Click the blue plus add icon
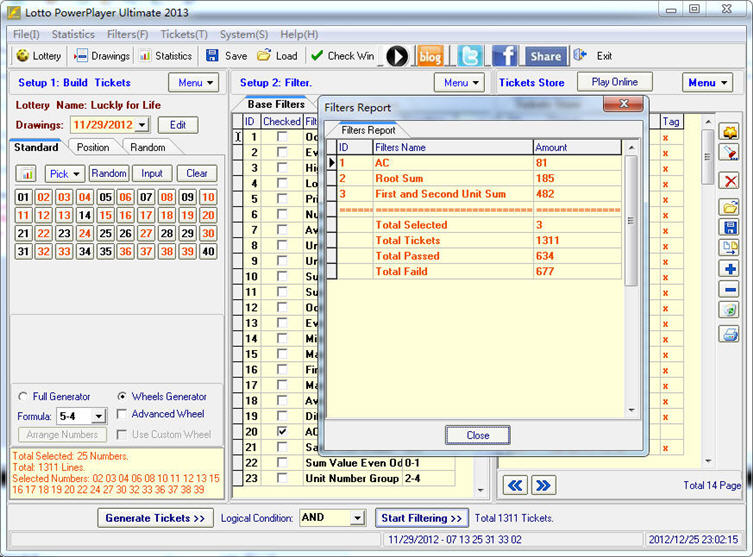This screenshot has width=753, height=557. tap(730, 268)
